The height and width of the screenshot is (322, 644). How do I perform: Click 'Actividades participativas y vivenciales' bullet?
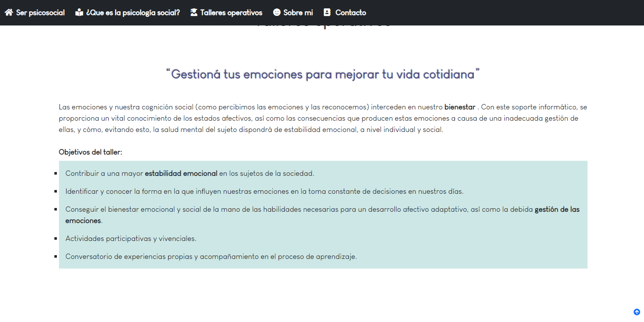point(131,238)
